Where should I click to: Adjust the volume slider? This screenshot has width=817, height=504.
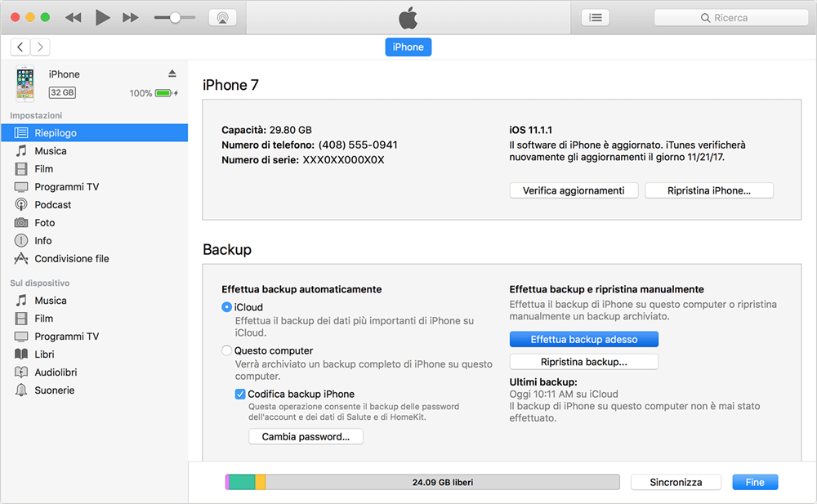pos(175,17)
